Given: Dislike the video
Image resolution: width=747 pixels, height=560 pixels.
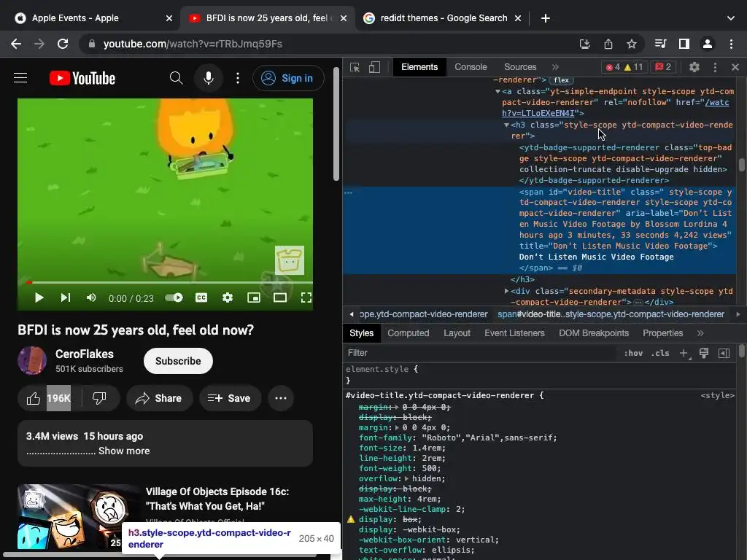Looking at the screenshot, I should [99, 398].
